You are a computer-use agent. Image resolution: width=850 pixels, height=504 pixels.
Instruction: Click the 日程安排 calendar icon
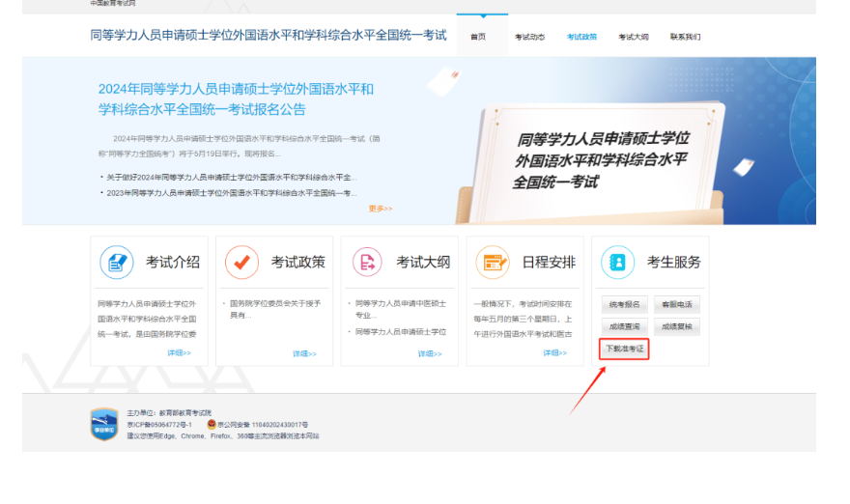[x=493, y=262]
